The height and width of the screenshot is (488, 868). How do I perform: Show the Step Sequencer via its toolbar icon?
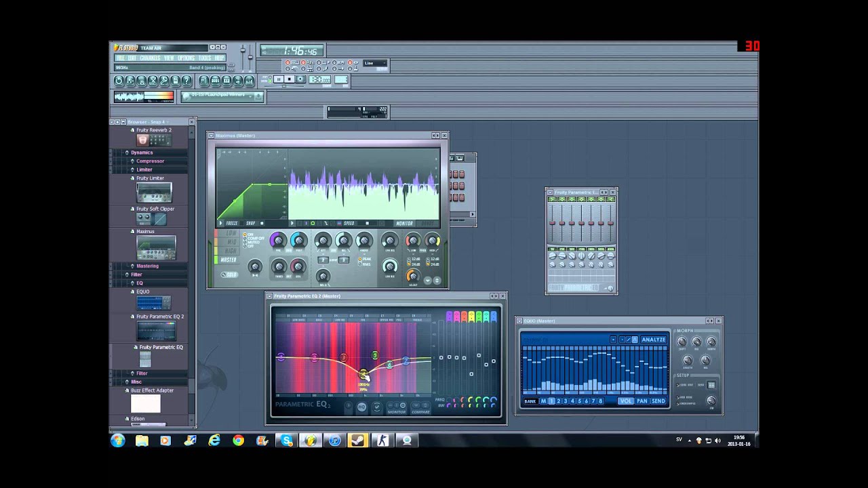(215, 81)
